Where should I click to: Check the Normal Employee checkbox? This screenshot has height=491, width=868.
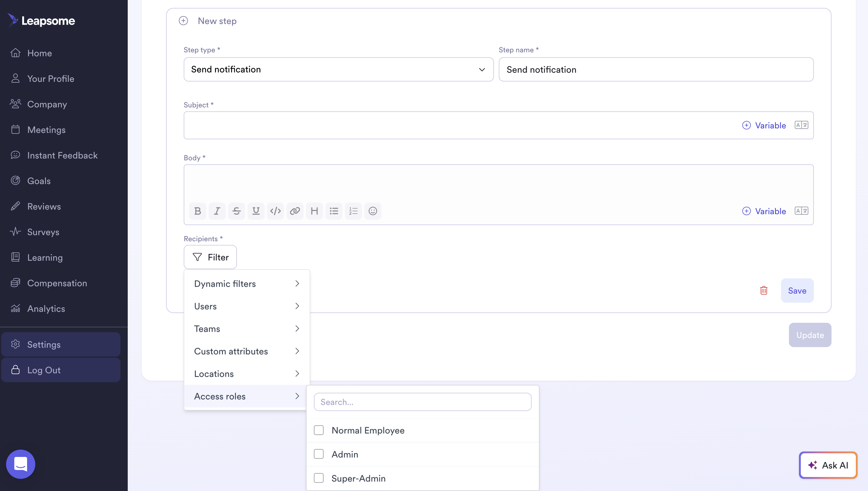coord(318,430)
